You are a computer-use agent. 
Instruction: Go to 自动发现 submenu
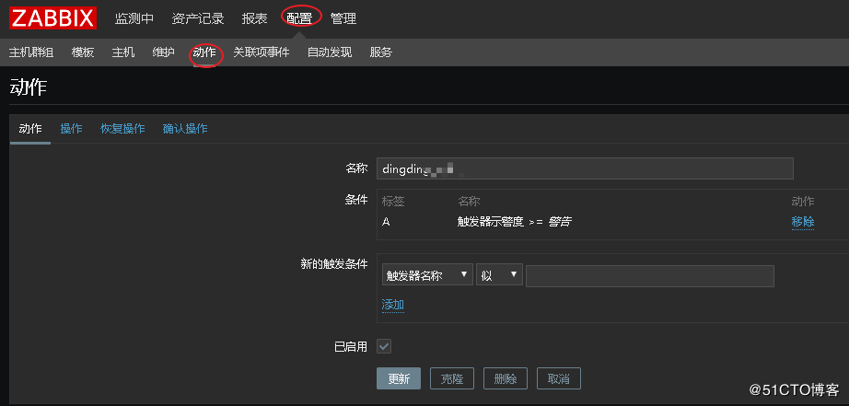tap(330, 53)
